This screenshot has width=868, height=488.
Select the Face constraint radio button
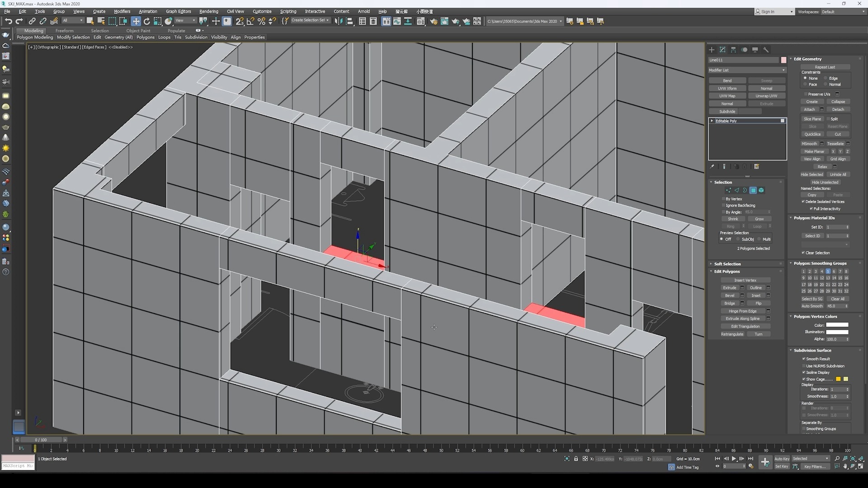(x=805, y=84)
